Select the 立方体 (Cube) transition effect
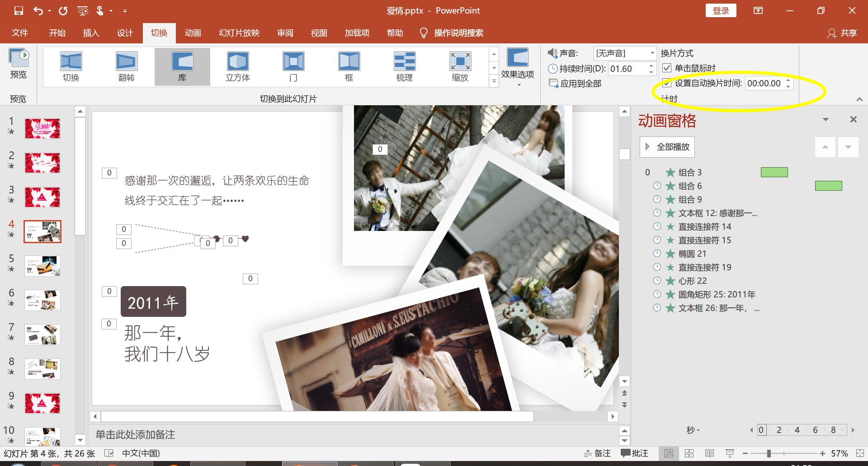The image size is (868, 466). (x=237, y=66)
